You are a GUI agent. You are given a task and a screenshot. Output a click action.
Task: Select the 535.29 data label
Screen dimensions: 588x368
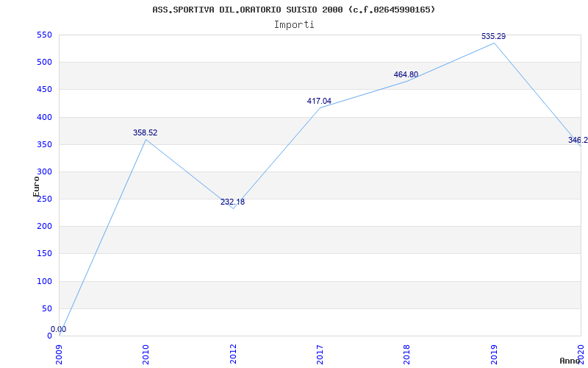[493, 36]
